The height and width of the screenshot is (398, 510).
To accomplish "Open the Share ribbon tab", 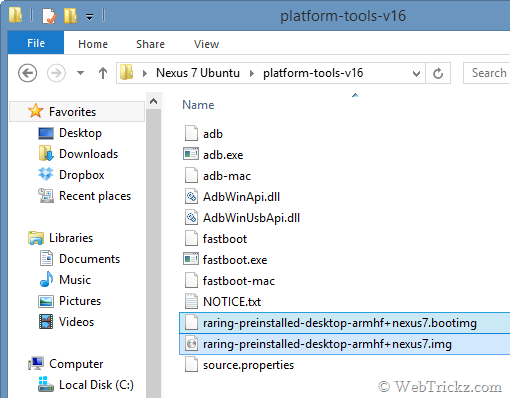I will click(150, 44).
